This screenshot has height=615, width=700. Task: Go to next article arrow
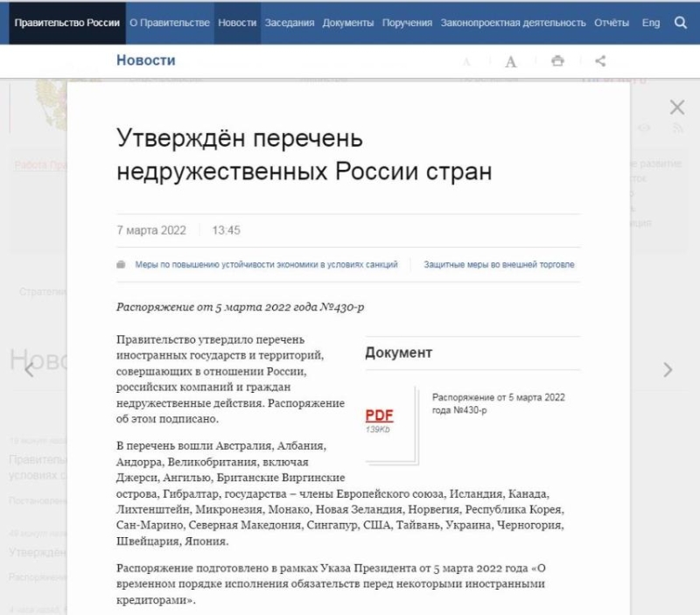[x=668, y=369]
